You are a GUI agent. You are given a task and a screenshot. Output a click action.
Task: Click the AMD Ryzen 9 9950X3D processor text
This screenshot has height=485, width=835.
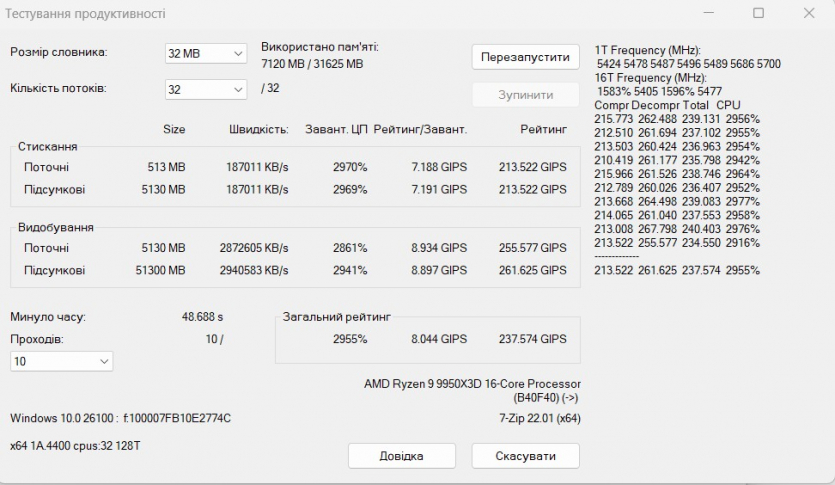pos(472,384)
